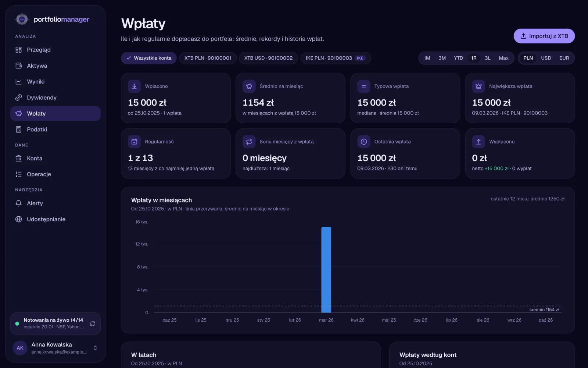
Task: Refresh live quotes with the sync icon
Action: pos(93,323)
